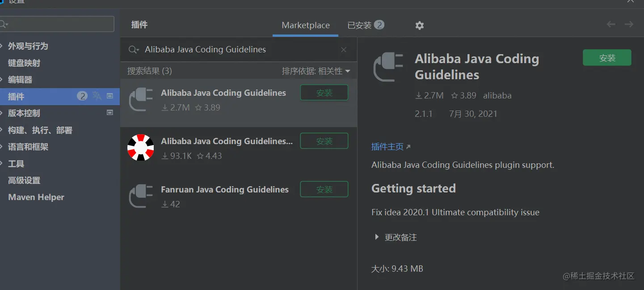
Task: Navigate back with the left arrow
Action: [611, 25]
